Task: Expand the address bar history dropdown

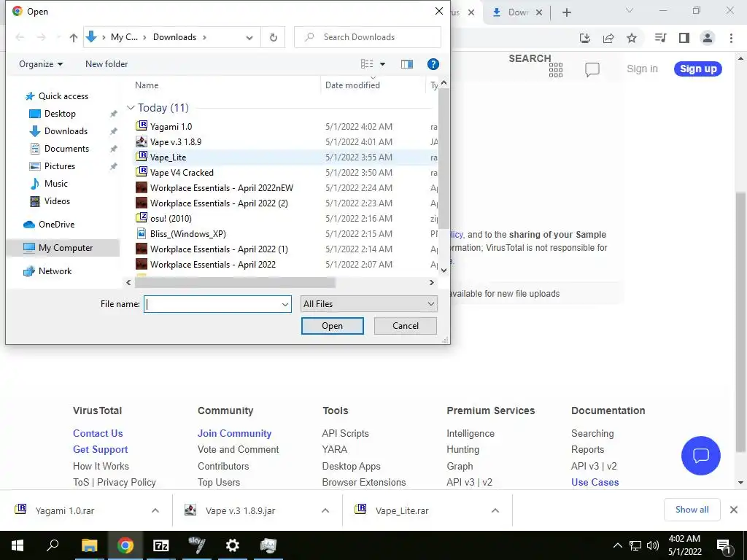Action: click(249, 38)
